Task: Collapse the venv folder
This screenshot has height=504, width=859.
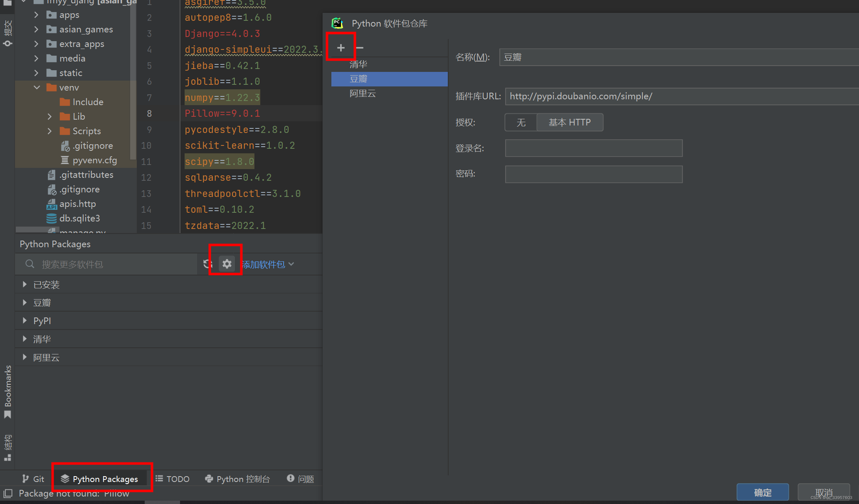Action: point(37,87)
